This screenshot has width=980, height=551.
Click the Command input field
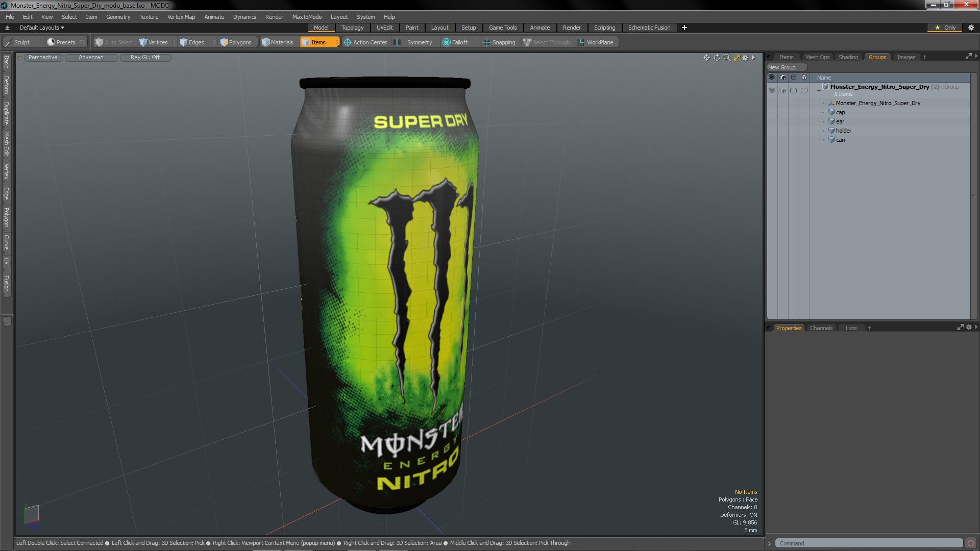tap(869, 543)
